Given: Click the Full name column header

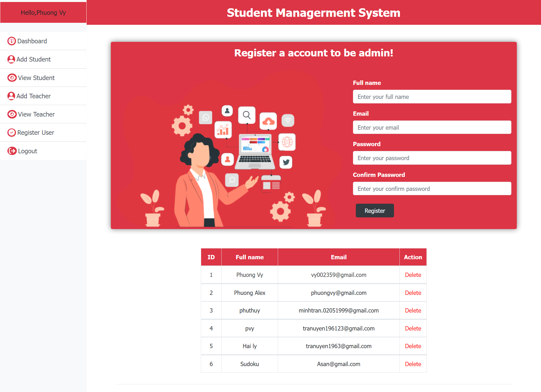Looking at the screenshot, I should coord(250,257).
